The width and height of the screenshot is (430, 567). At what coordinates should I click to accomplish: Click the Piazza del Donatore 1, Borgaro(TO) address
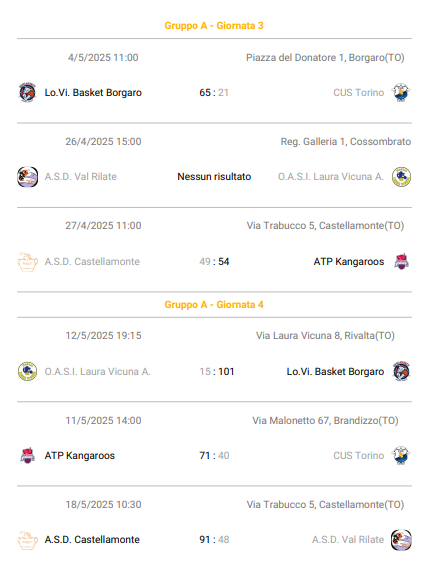pos(325,57)
